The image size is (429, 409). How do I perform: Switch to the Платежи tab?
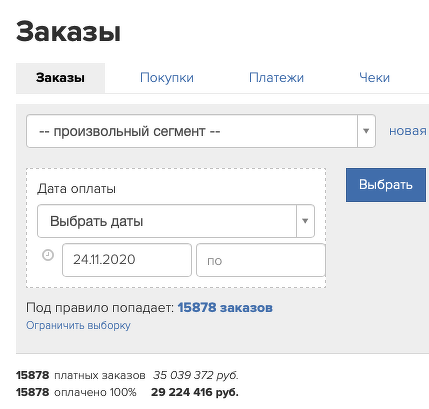pyautogui.click(x=276, y=78)
